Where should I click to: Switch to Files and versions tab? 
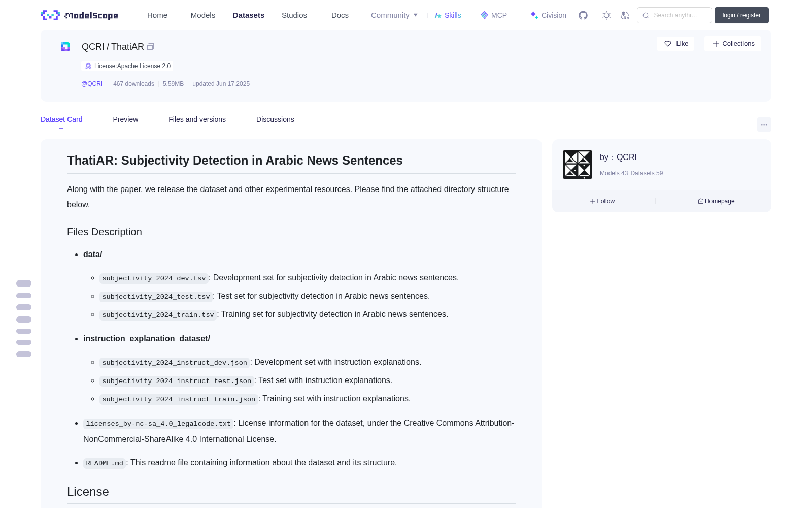point(197,119)
